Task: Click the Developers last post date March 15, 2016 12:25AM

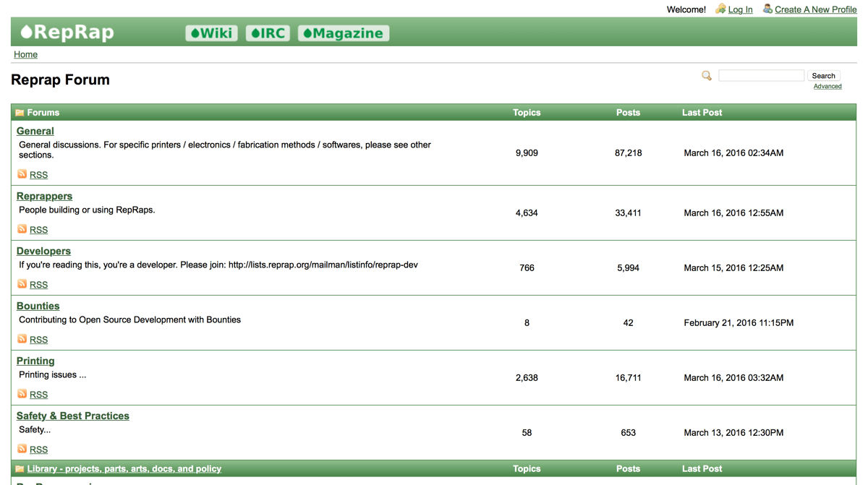Action: pyautogui.click(x=733, y=268)
